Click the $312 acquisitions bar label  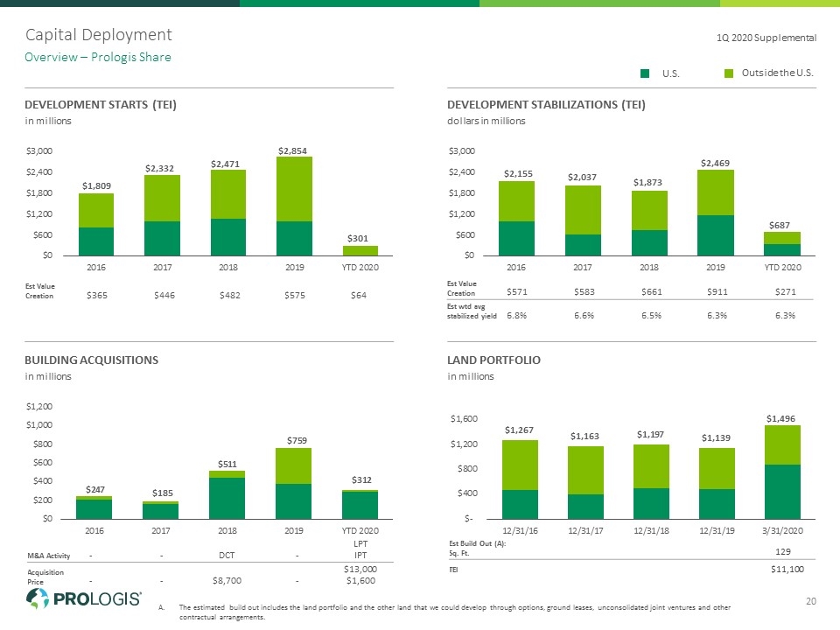[x=361, y=480]
